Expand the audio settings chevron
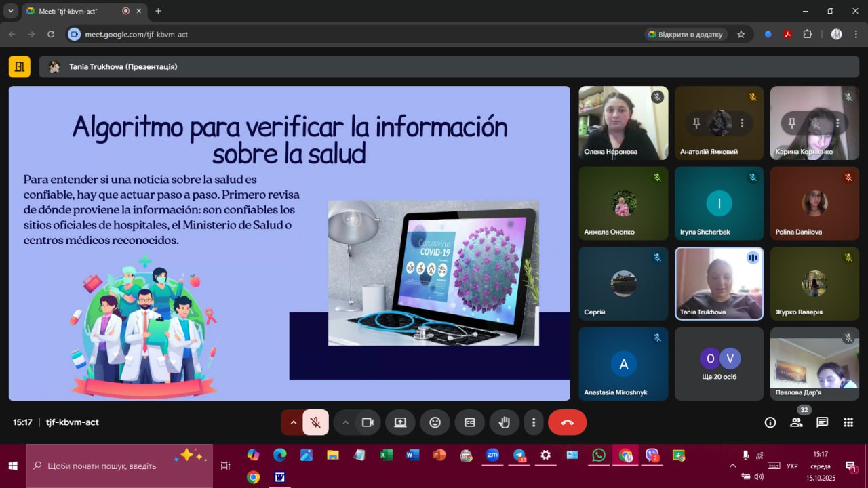Image resolution: width=868 pixels, height=488 pixels. click(293, 422)
